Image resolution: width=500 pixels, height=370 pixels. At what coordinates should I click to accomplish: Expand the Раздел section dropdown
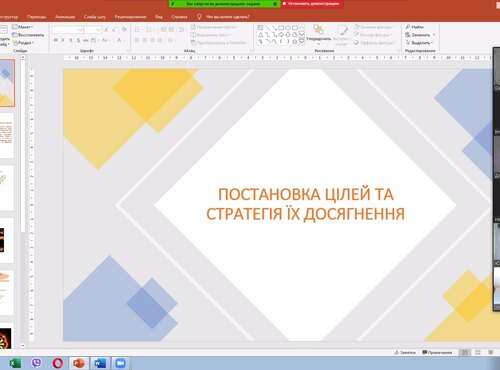tap(24, 43)
